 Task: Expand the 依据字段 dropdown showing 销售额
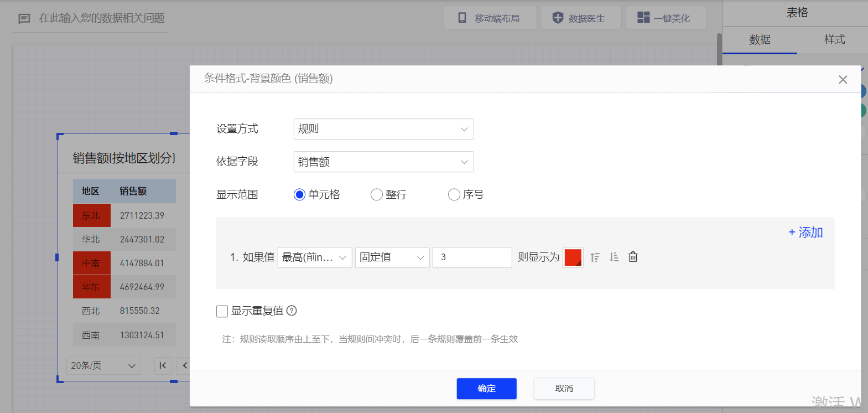(383, 162)
